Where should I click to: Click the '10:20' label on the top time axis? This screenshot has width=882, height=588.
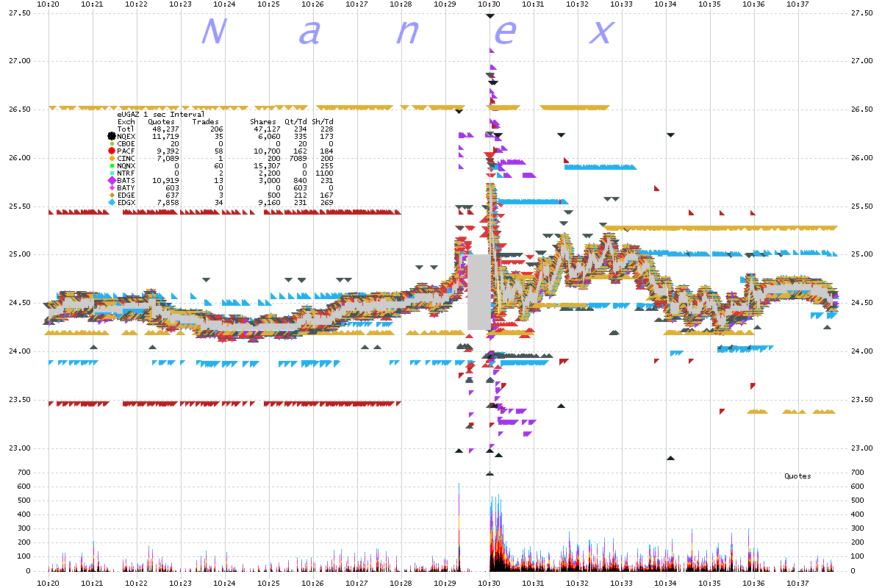tap(48, 4)
